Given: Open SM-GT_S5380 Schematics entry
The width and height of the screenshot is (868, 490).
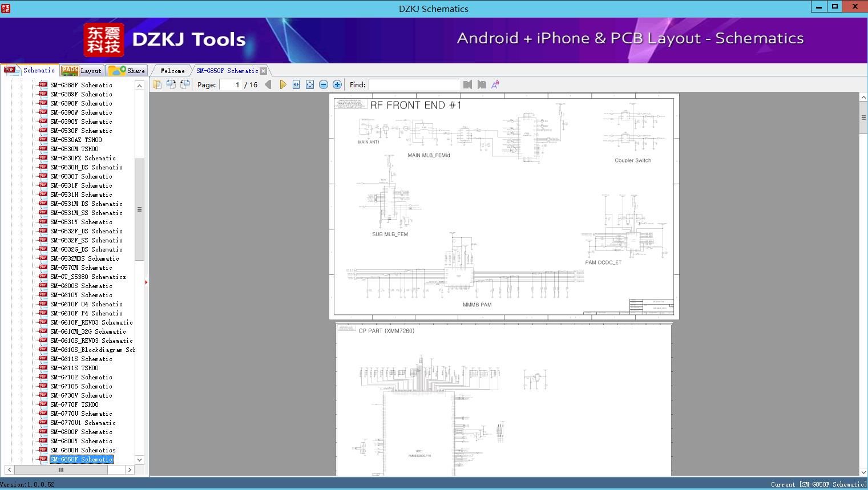Looking at the screenshot, I should 88,277.
